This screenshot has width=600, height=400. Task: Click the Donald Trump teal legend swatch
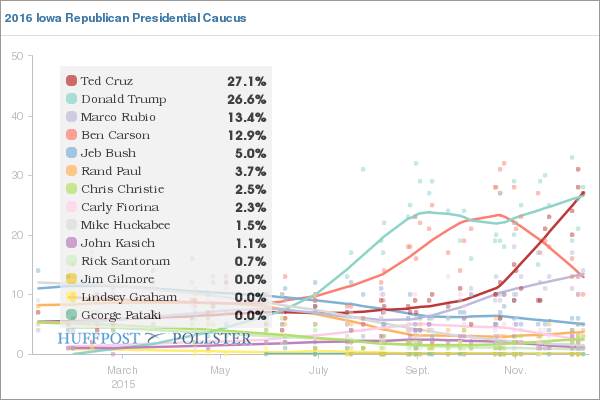coord(72,98)
